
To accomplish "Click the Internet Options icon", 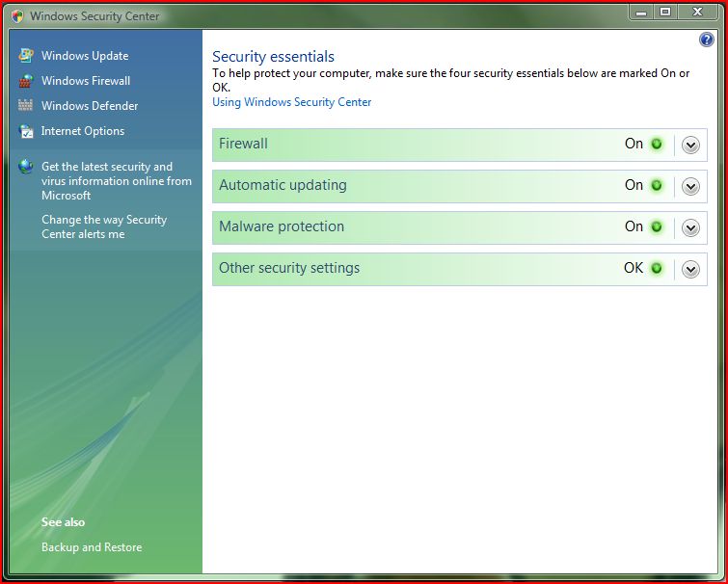I will click(x=26, y=131).
